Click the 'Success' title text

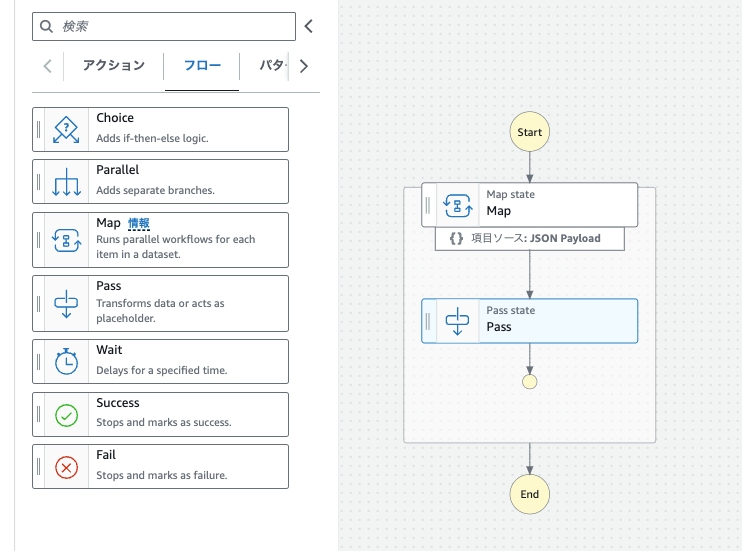[x=118, y=402]
